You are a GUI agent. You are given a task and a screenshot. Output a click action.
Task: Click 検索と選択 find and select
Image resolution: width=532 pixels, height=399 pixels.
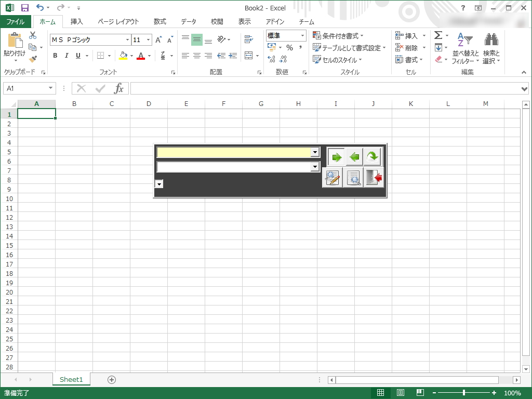point(491,47)
